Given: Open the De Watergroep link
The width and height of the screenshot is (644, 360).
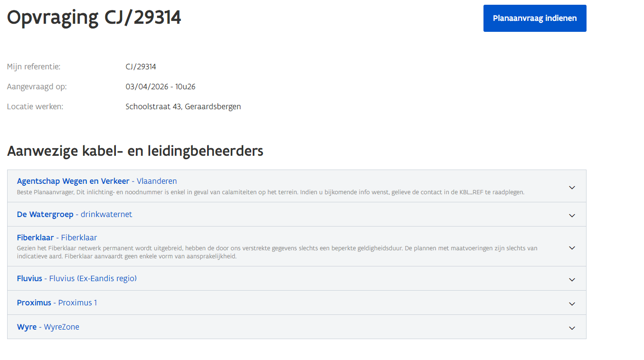Looking at the screenshot, I should [45, 214].
